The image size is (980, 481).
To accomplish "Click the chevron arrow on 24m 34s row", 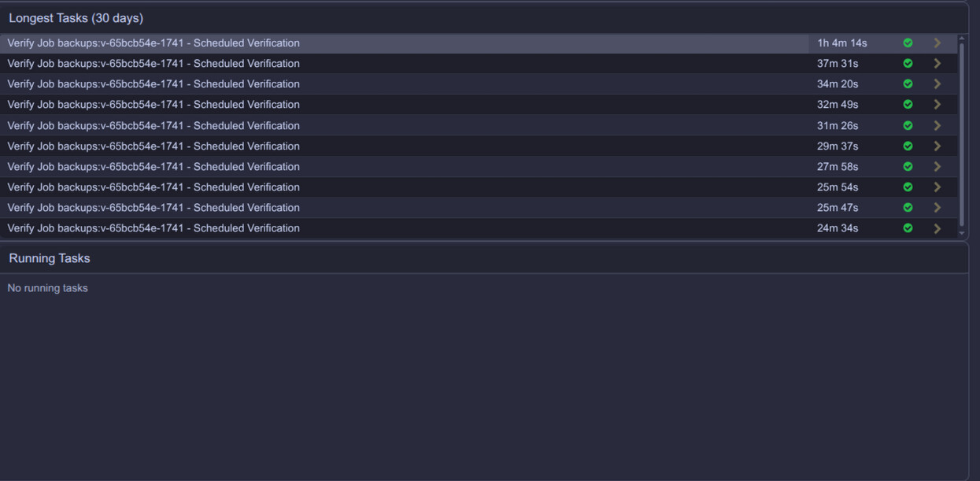I will [x=937, y=228].
